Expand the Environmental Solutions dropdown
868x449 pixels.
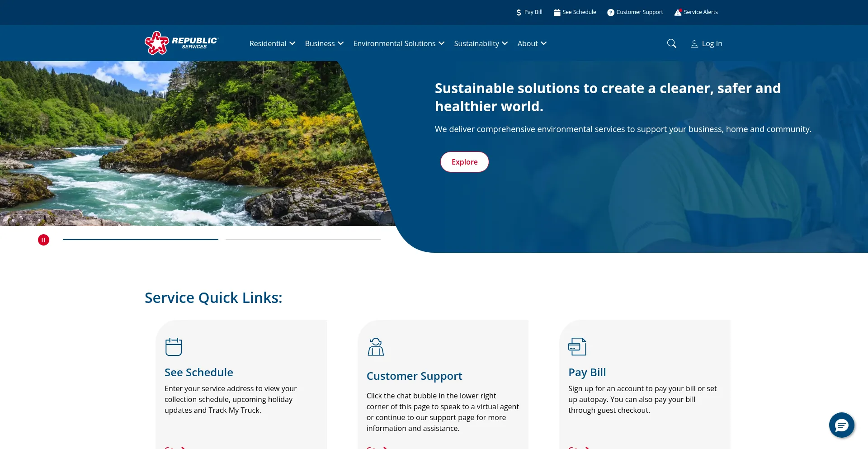coord(399,43)
